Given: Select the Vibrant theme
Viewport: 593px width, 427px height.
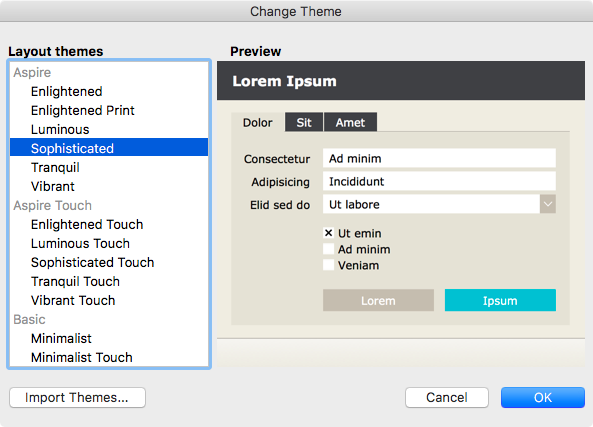Looking at the screenshot, I should pyautogui.click(x=109, y=186).
